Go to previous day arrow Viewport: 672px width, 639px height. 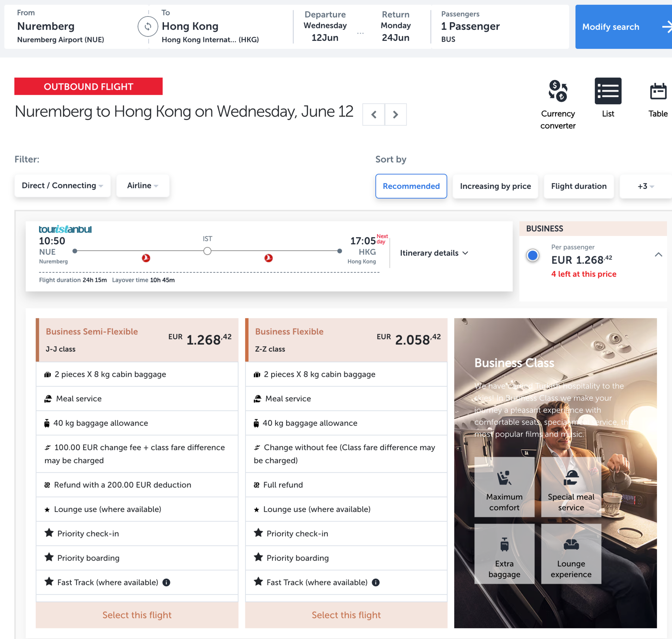373,114
